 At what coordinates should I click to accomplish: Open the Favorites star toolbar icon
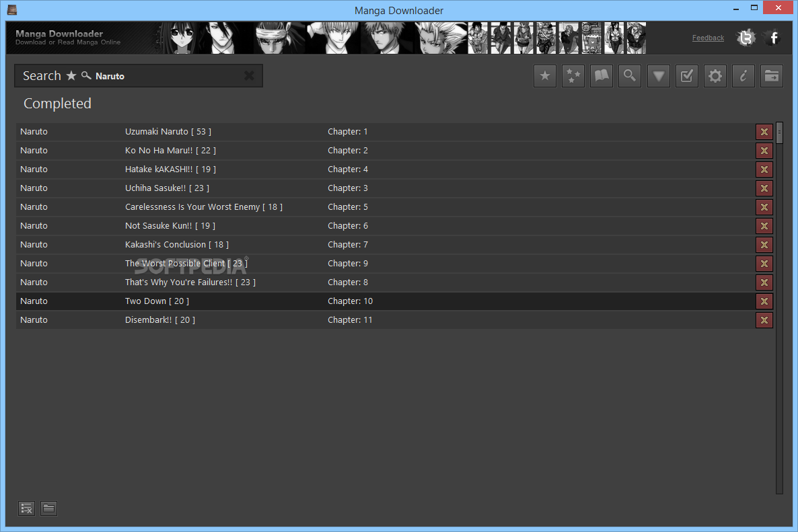(x=544, y=76)
